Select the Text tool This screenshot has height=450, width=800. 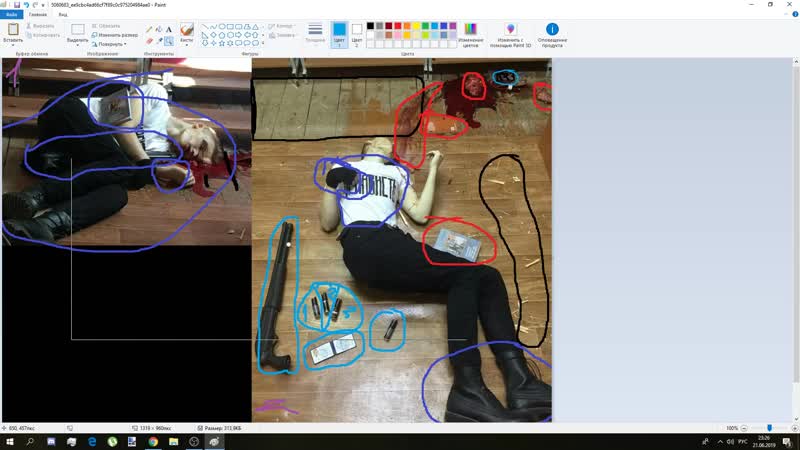coord(168,30)
